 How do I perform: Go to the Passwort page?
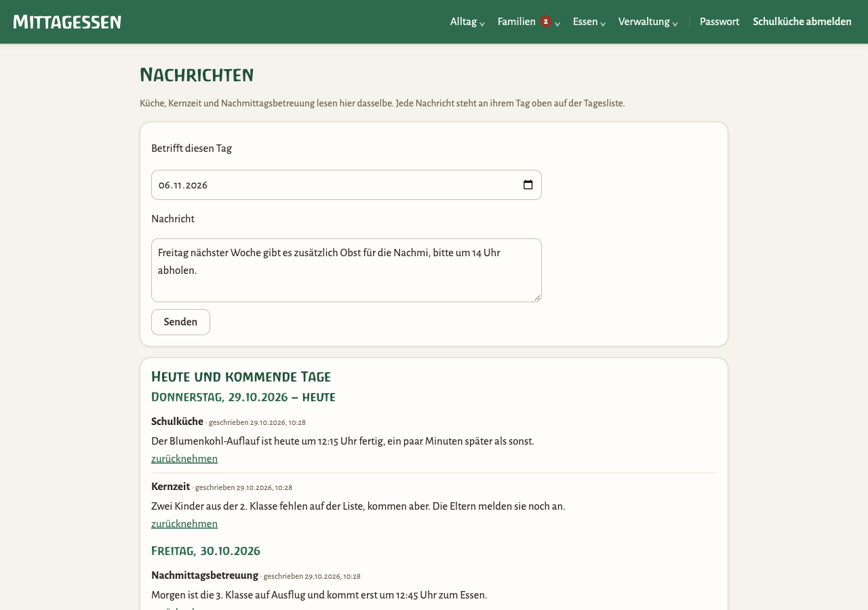coord(719,22)
